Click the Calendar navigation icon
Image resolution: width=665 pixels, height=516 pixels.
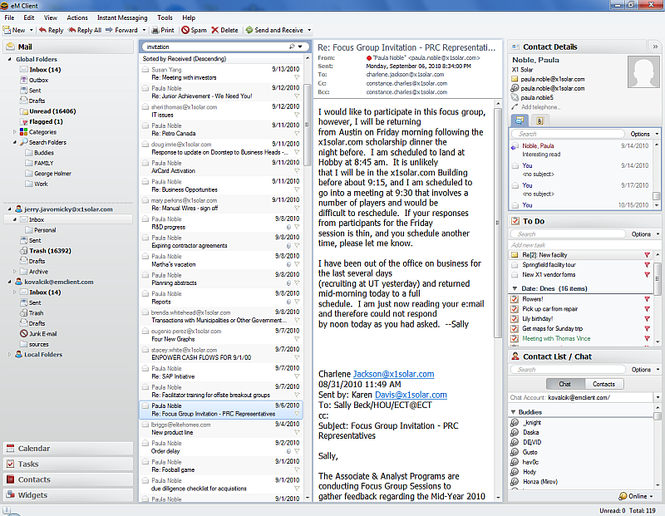point(10,448)
